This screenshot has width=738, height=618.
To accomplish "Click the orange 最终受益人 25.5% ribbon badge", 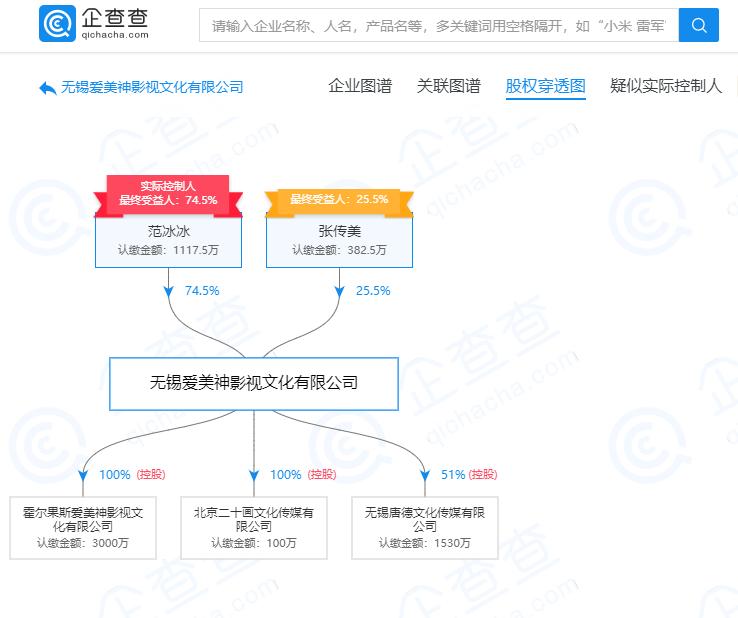I will (x=339, y=202).
